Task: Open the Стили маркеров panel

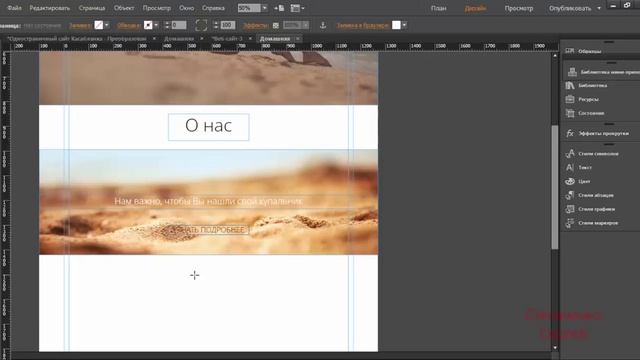Action: pos(592,223)
